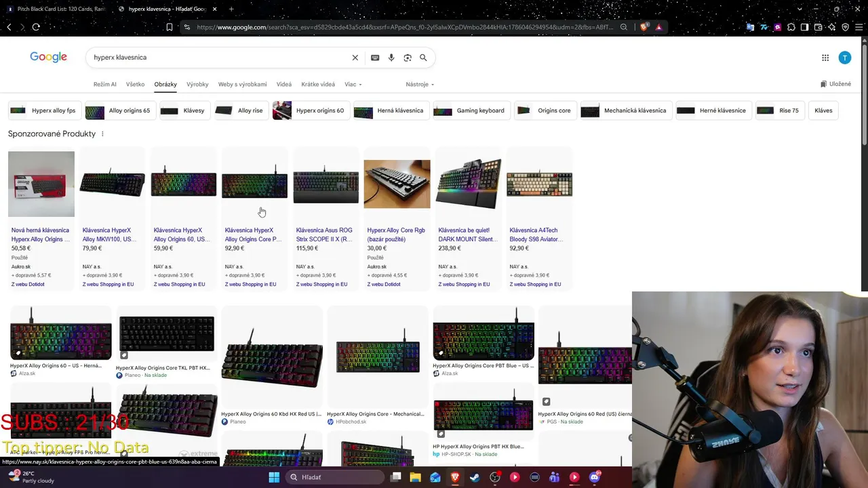Image resolution: width=868 pixels, height=488 pixels.
Task: Go back using the browser back arrow
Action: (9, 27)
